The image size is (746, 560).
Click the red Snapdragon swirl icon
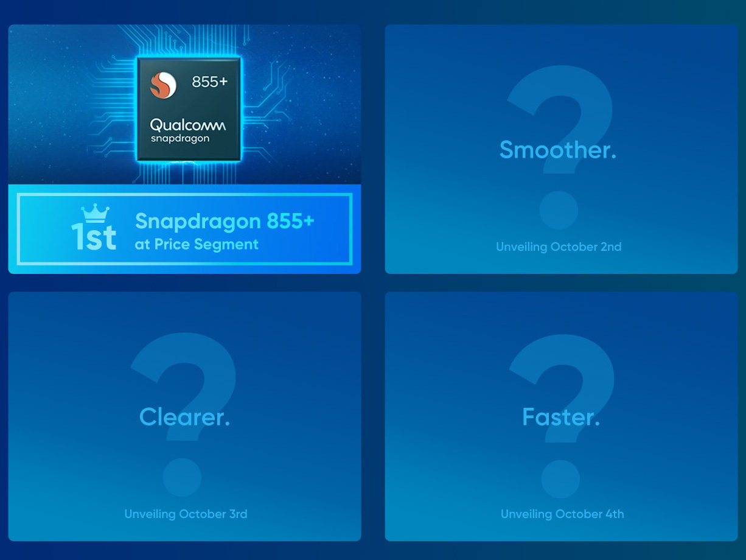pyautogui.click(x=163, y=85)
